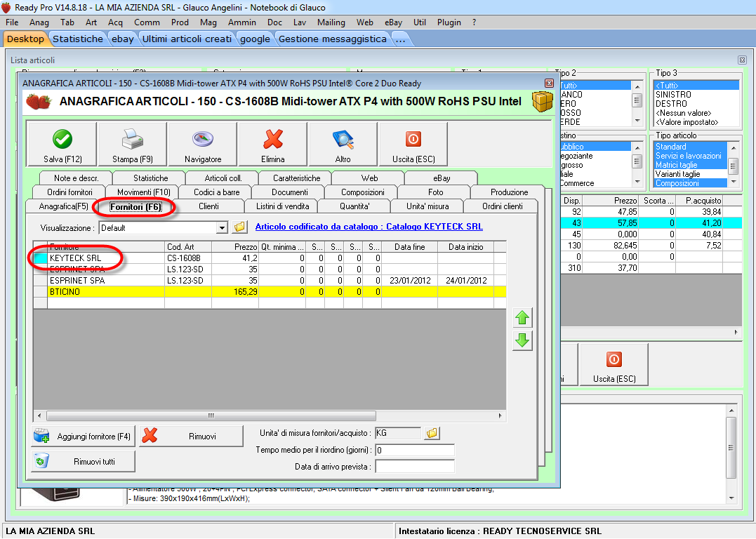Click the Rimuovi button
Viewport: 756px width, 539px height.
pyautogui.click(x=192, y=437)
